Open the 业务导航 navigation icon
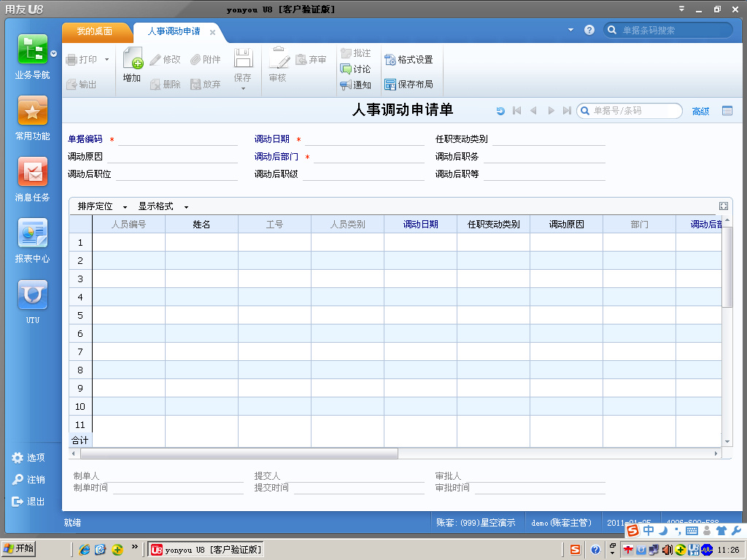Image resolution: width=747 pixels, height=560 pixels. [32, 49]
